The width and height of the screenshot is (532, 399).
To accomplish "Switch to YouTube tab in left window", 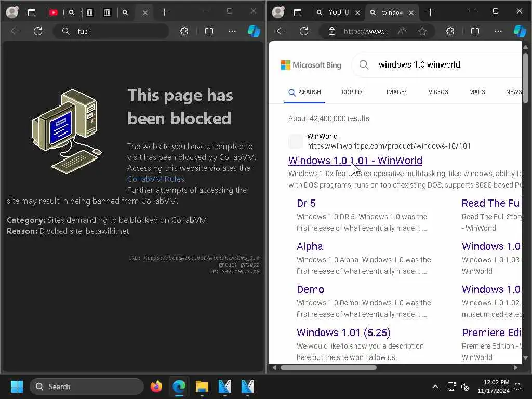I will pyautogui.click(x=54, y=12).
